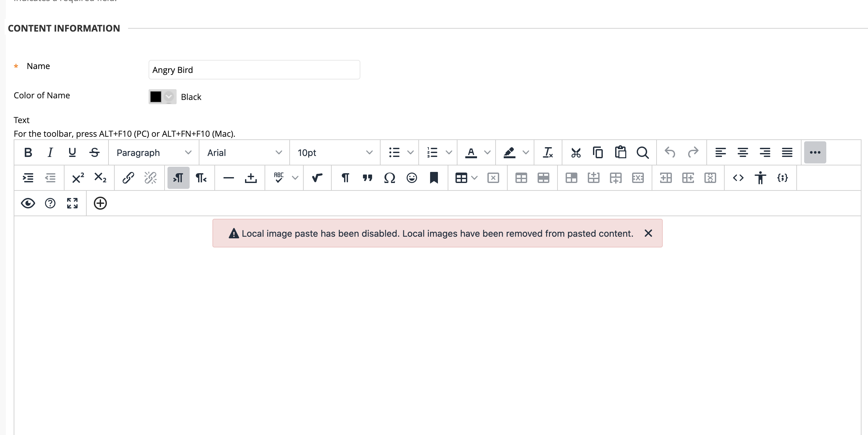Toggle strikethrough formatting
Screen dimensions: 868x435
94,152
